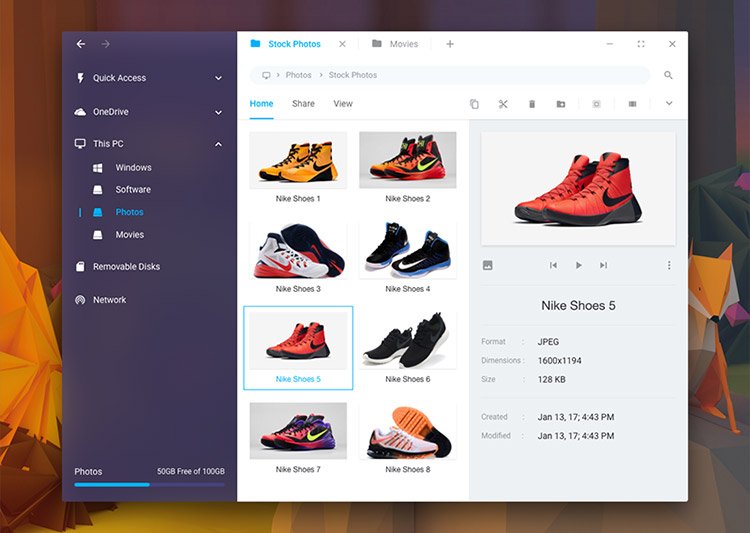
Task: Select the Nike Shoes 4 thumbnail
Action: pos(408,251)
